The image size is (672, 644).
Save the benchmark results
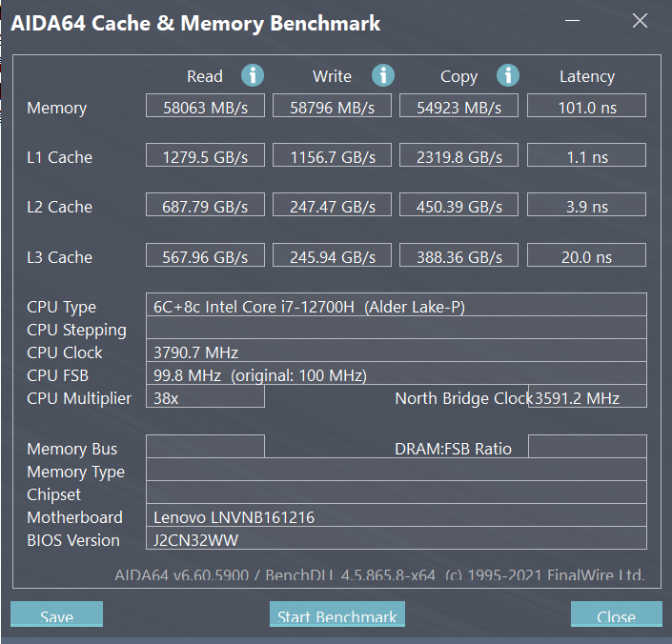click(56, 615)
